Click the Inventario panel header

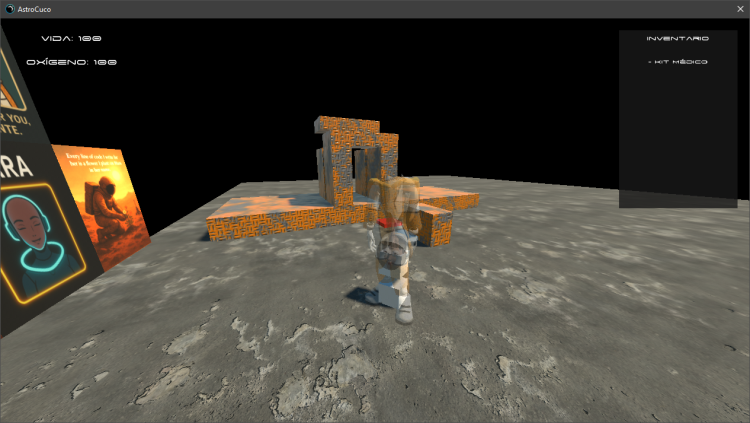[x=677, y=38]
